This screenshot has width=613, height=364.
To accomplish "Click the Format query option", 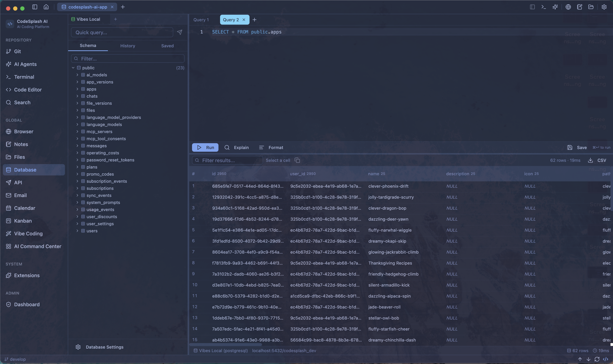I will coord(271,147).
